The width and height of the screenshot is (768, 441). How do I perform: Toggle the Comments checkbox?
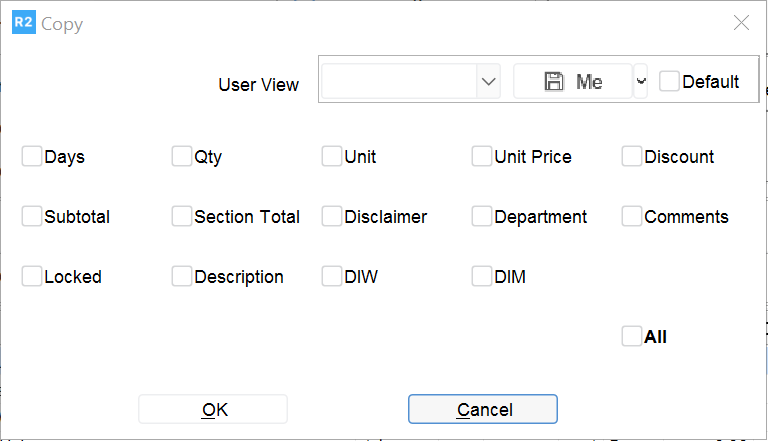[632, 217]
